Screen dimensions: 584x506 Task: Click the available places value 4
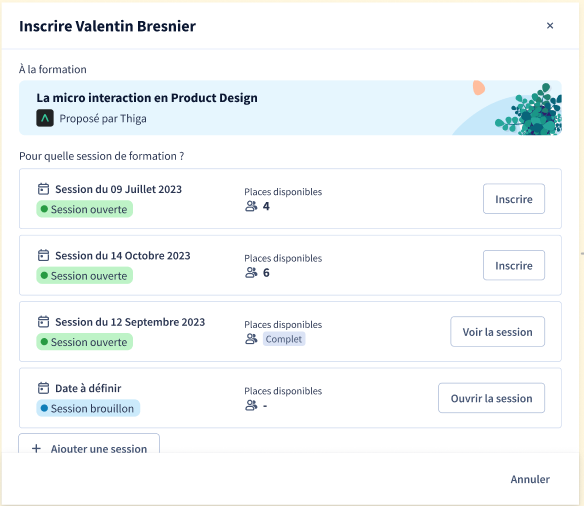coord(266,206)
